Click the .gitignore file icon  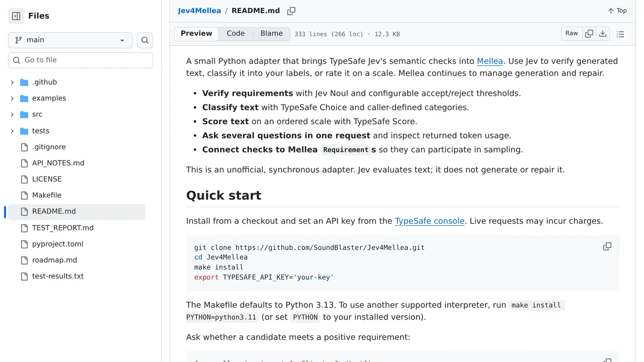tap(24, 147)
